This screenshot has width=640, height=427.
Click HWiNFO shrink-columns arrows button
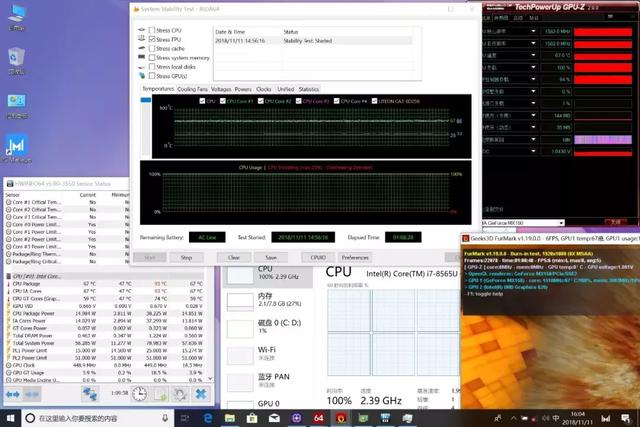32,394
